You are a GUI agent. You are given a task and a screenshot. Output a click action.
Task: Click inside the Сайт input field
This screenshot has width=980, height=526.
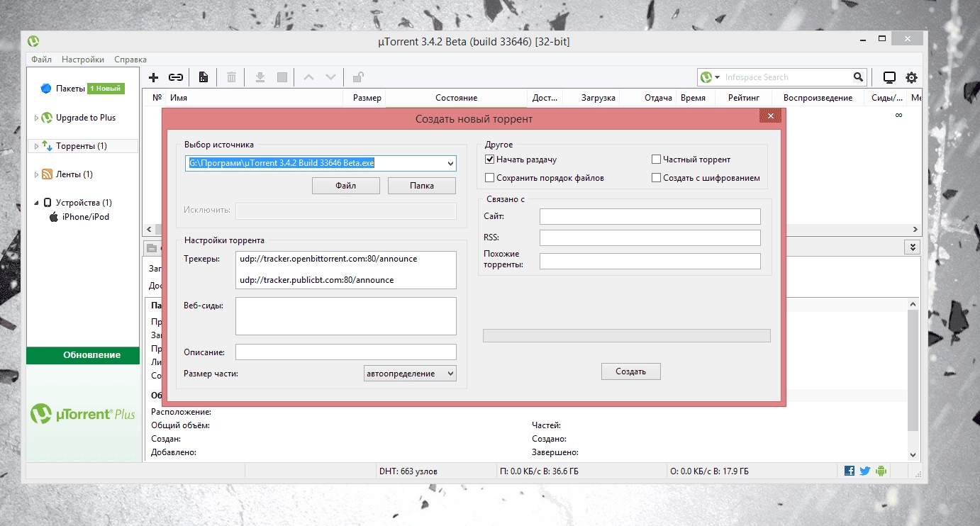650,216
